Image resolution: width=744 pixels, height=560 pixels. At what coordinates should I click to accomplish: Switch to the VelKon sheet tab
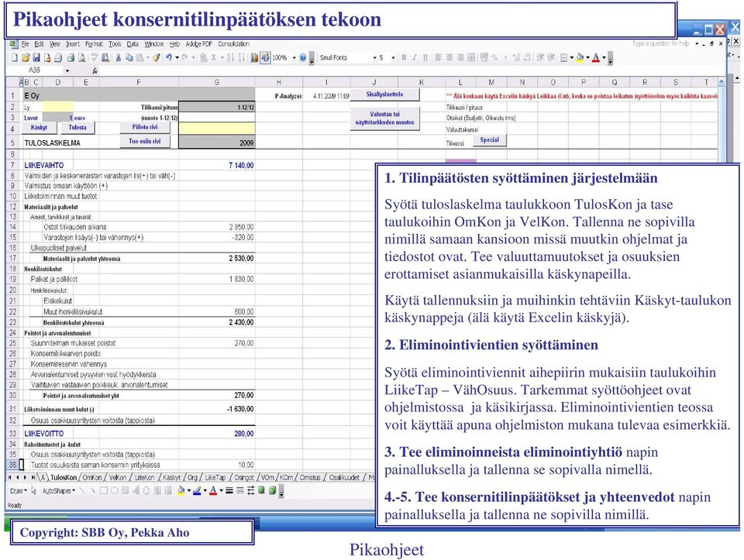pos(118,477)
